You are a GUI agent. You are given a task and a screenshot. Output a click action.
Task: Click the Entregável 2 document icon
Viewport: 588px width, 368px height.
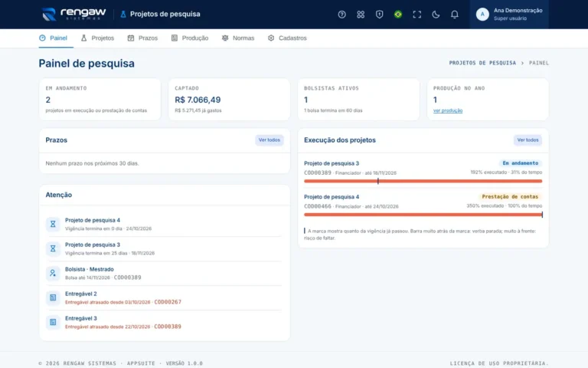click(53, 297)
